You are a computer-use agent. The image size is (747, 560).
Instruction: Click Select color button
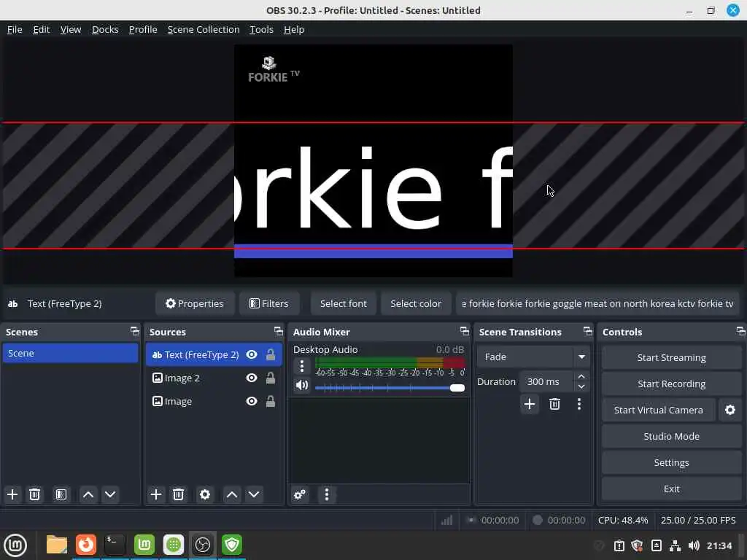[416, 303]
